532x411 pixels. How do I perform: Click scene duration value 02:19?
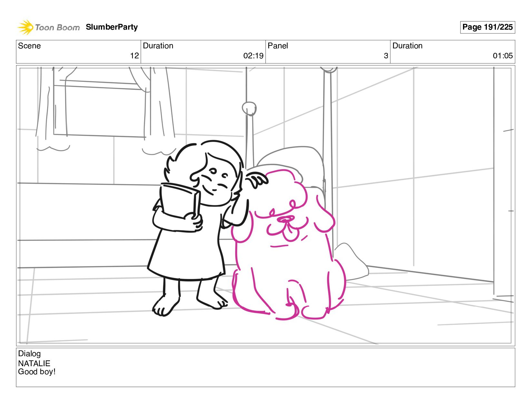click(253, 56)
